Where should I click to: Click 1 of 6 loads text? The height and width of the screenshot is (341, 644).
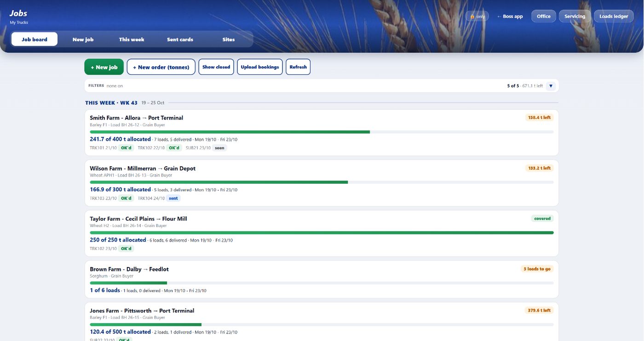pyautogui.click(x=105, y=290)
